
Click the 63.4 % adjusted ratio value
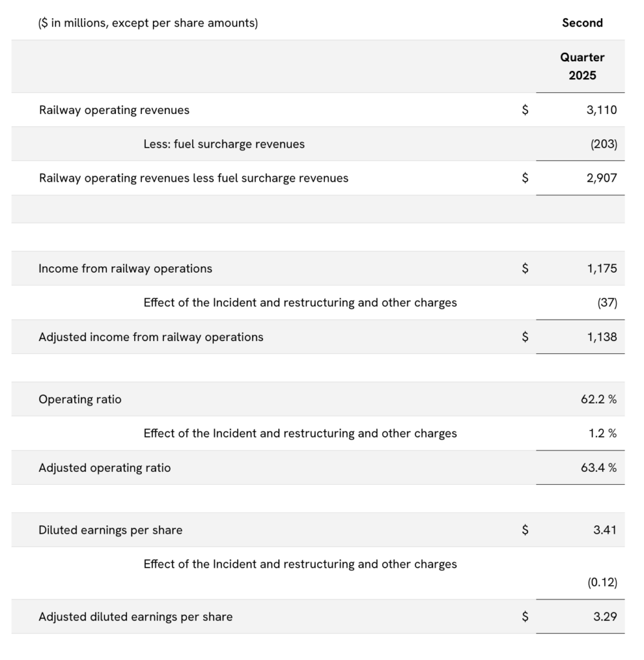(x=598, y=468)
